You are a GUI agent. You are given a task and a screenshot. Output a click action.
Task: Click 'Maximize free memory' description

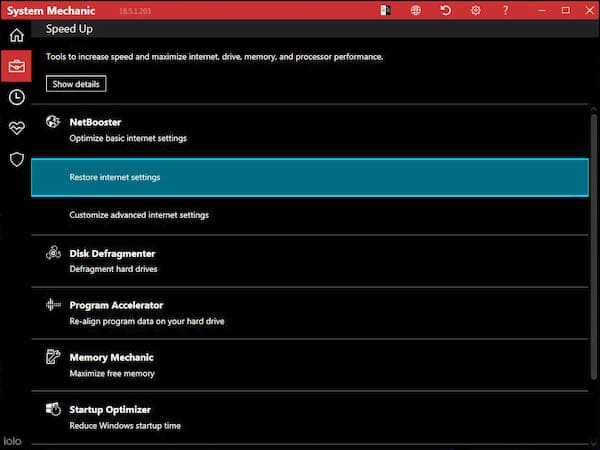click(x=112, y=373)
